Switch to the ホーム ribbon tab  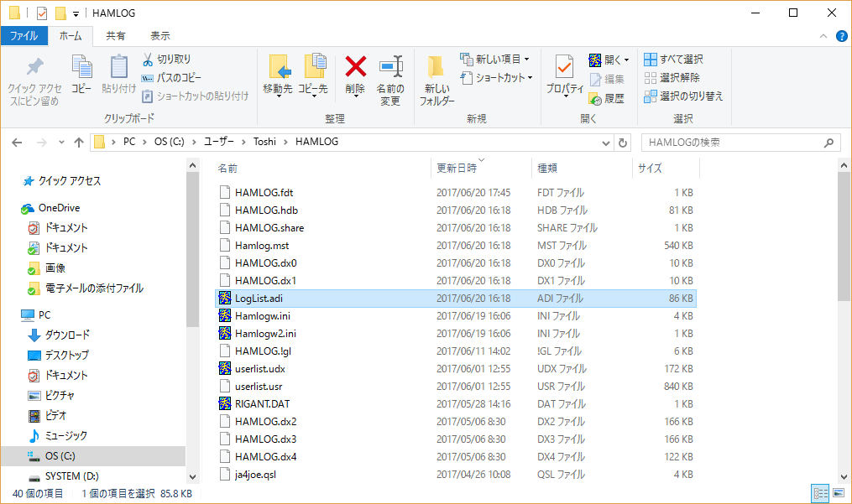coord(71,36)
